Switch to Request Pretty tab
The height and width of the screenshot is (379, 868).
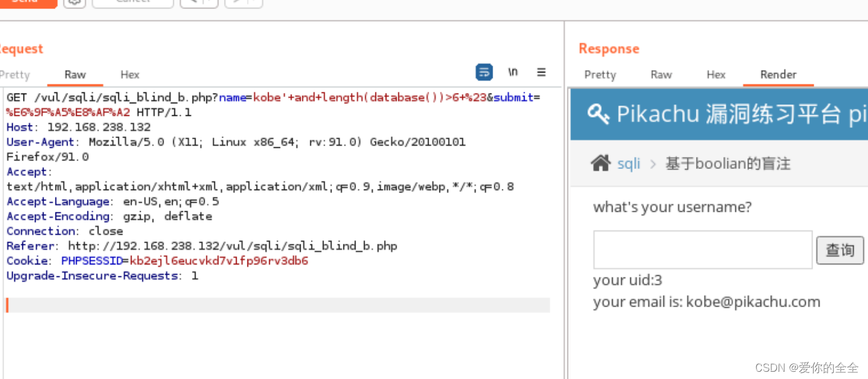pos(15,75)
